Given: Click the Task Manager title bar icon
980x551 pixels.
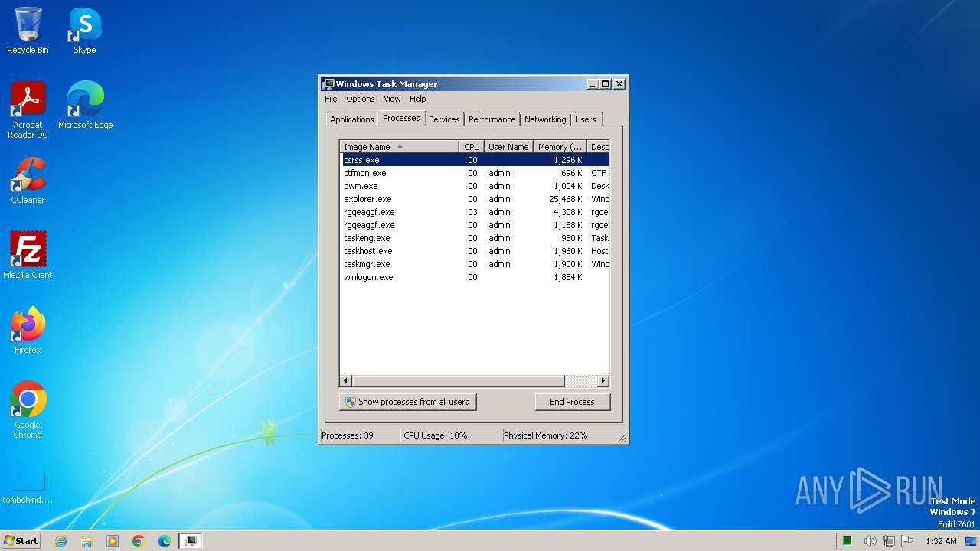Looking at the screenshot, I should (328, 84).
